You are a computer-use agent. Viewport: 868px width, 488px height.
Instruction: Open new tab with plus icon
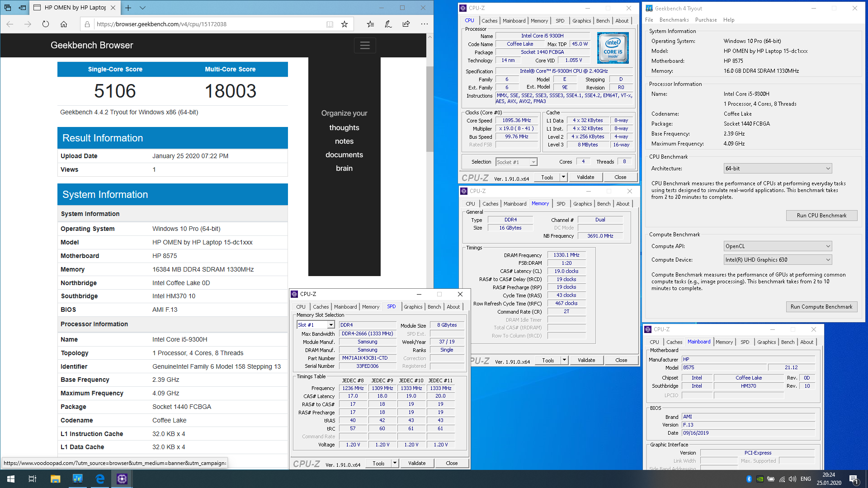point(128,8)
